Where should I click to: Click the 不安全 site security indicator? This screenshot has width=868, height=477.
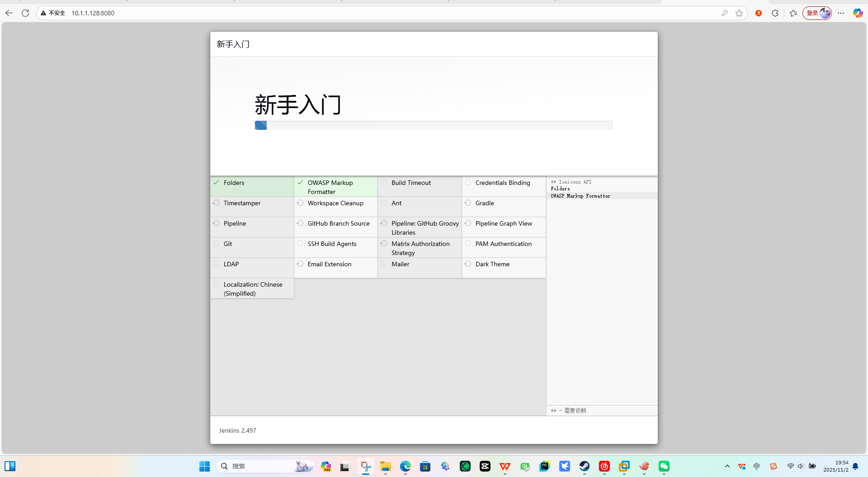pos(53,13)
